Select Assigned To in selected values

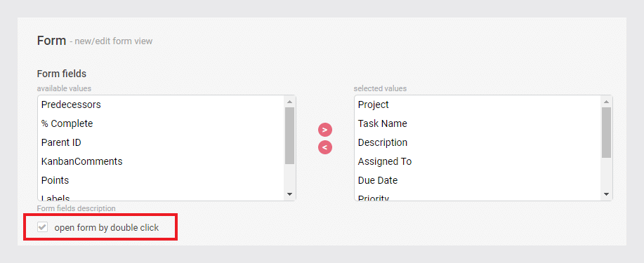pos(478,161)
